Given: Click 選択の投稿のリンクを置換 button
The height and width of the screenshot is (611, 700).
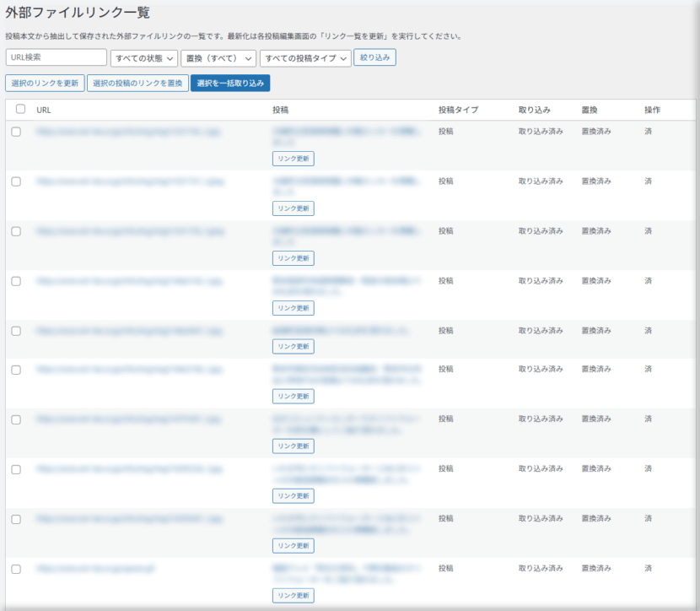Looking at the screenshot, I should (x=137, y=83).
